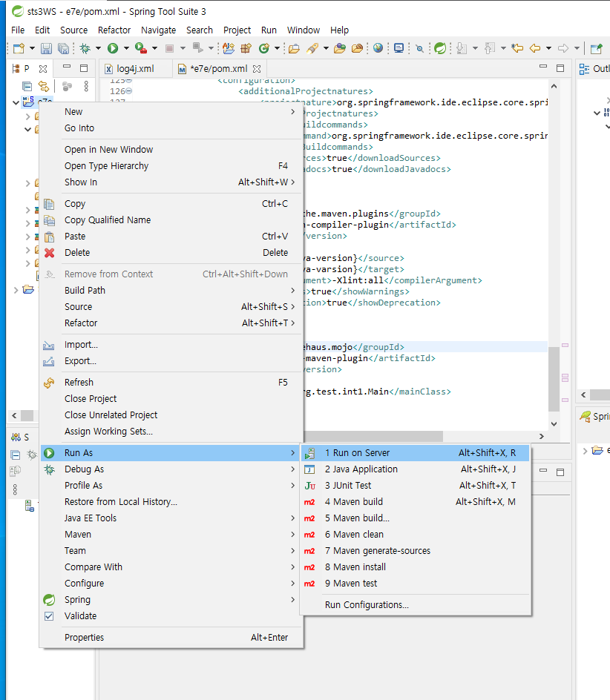Maximize the editor area
The width and height of the screenshot is (610, 700).
[560, 68]
